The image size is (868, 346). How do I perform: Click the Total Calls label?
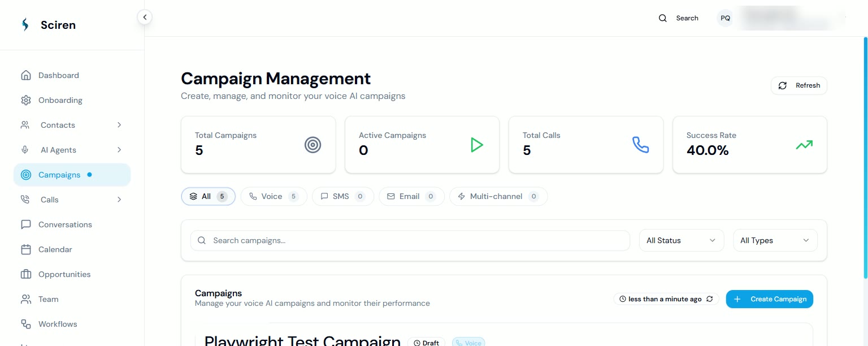tap(541, 135)
